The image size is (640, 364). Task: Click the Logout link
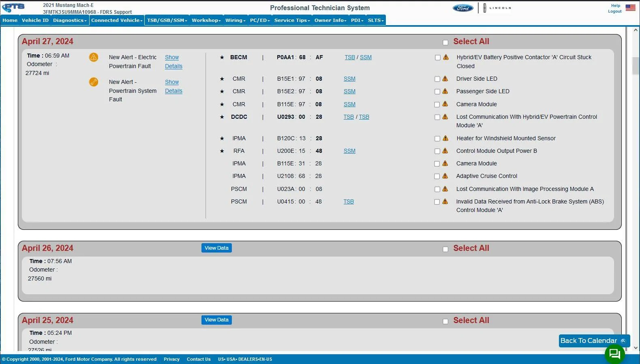(x=615, y=11)
